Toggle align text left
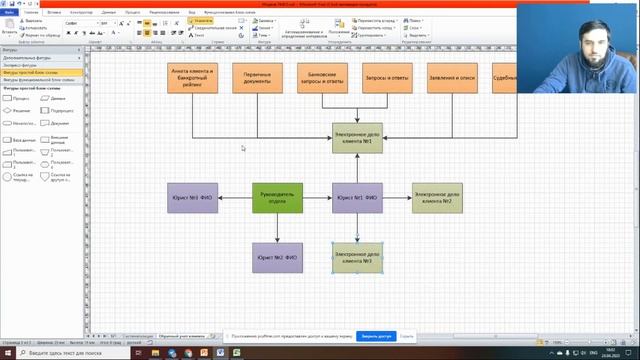Image resolution: width=640 pixels, height=360 pixels. point(140,33)
